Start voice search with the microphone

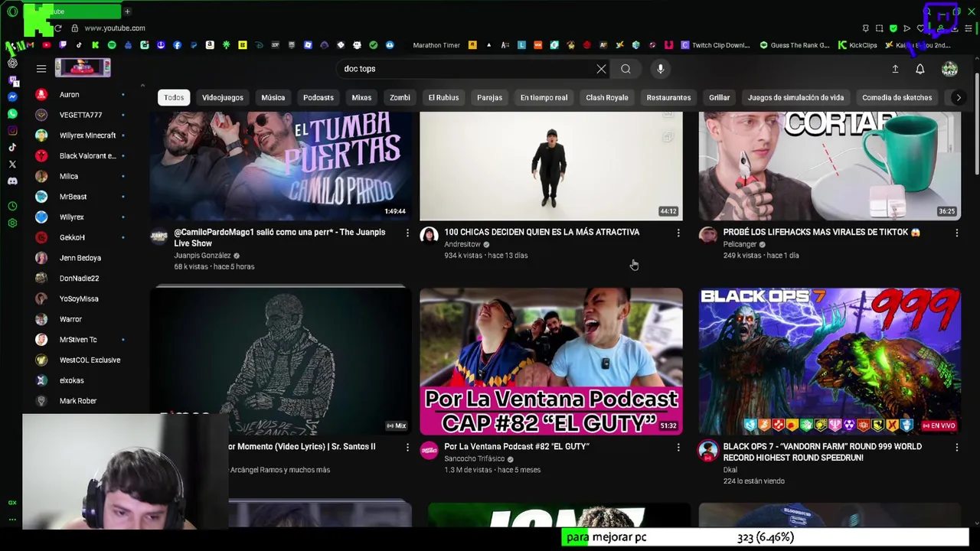click(x=660, y=69)
